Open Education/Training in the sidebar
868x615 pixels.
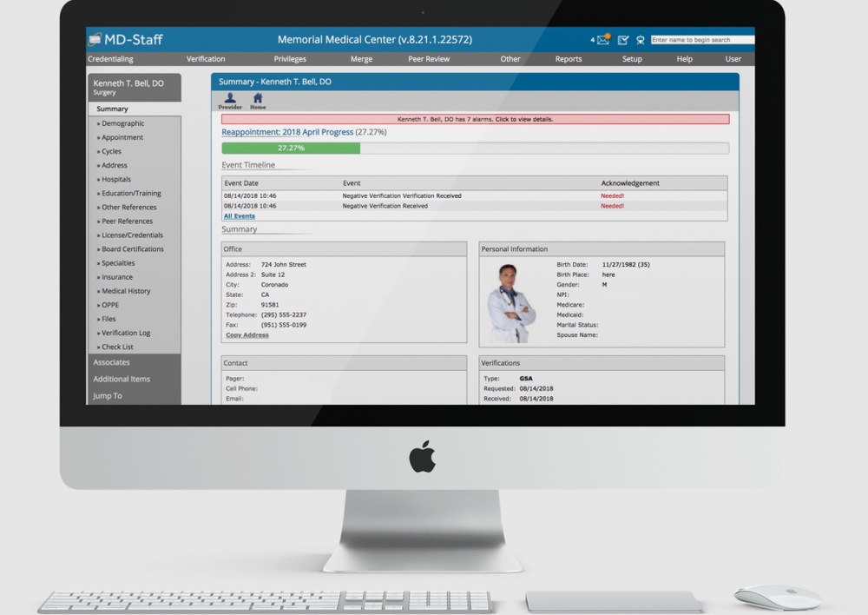[x=131, y=193]
